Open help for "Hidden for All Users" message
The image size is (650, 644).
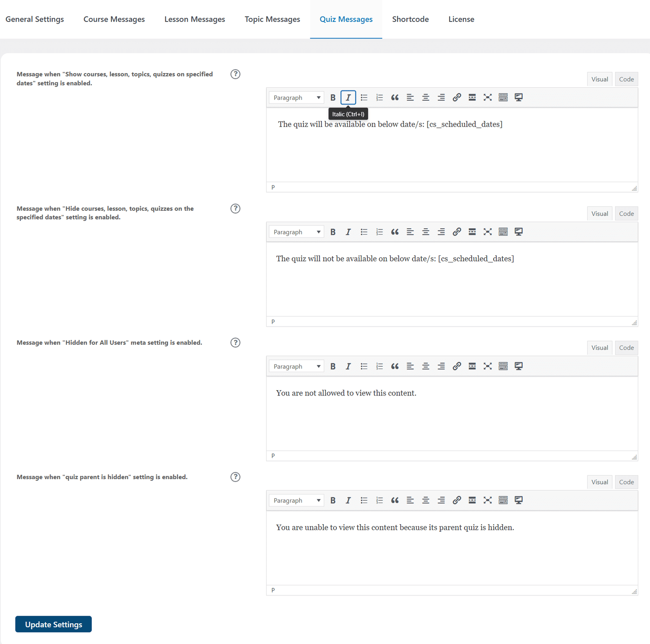point(235,343)
